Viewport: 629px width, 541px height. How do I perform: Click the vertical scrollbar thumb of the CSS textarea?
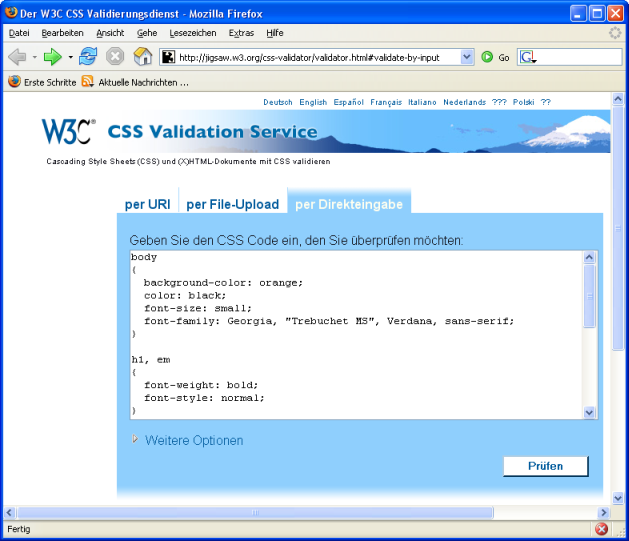click(x=589, y=296)
